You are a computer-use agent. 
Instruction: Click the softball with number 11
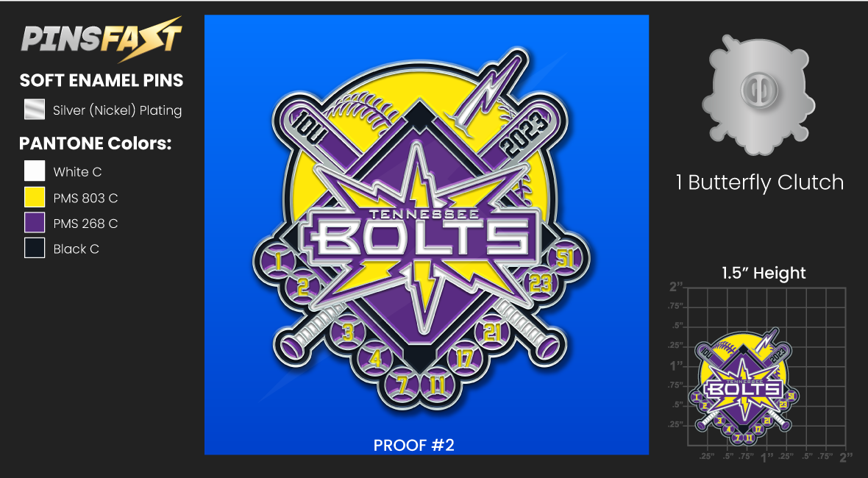click(438, 383)
